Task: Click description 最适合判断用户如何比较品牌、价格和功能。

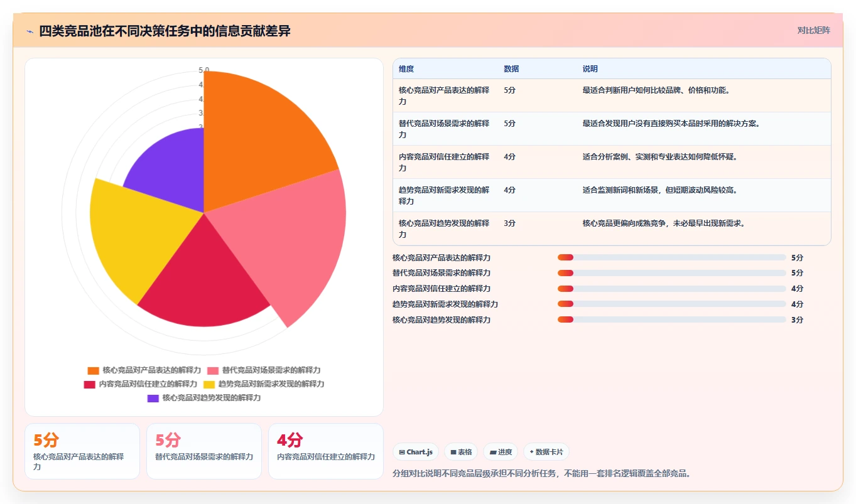Action: tap(656, 90)
